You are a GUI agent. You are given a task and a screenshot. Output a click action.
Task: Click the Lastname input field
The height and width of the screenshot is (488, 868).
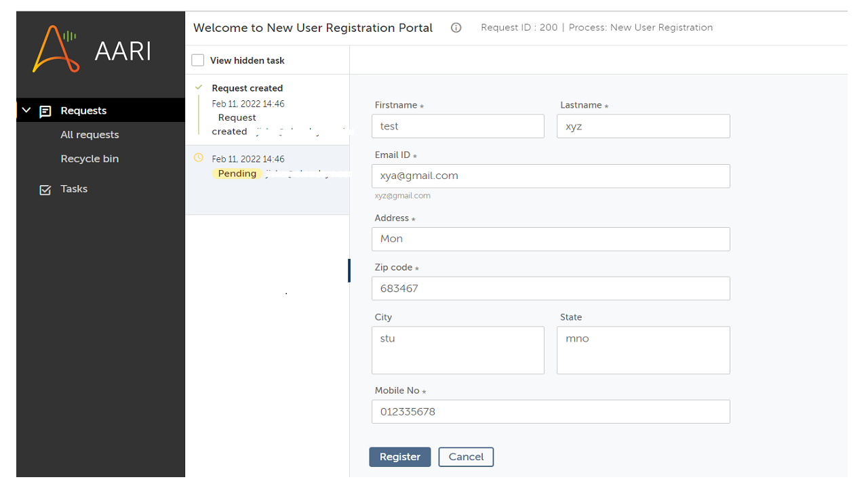643,126
